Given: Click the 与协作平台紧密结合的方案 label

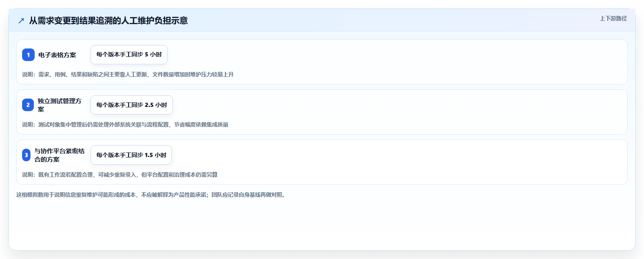Looking at the screenshot, I should coord(60,155).
